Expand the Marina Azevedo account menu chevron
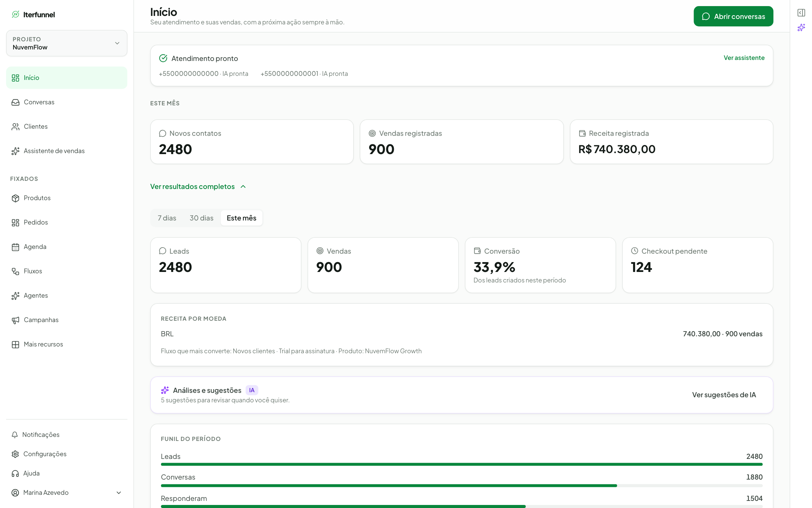Image resolution: width=812 pixels, height=508 pixels. [x=119, y=492]
